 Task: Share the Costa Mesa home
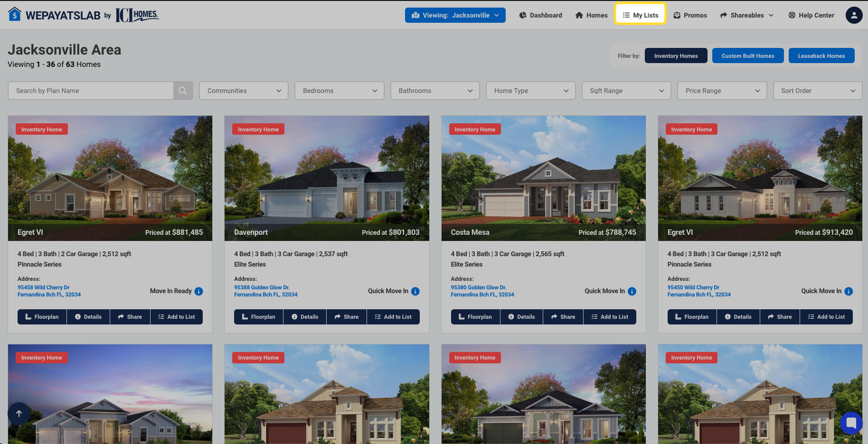(563, 317)
